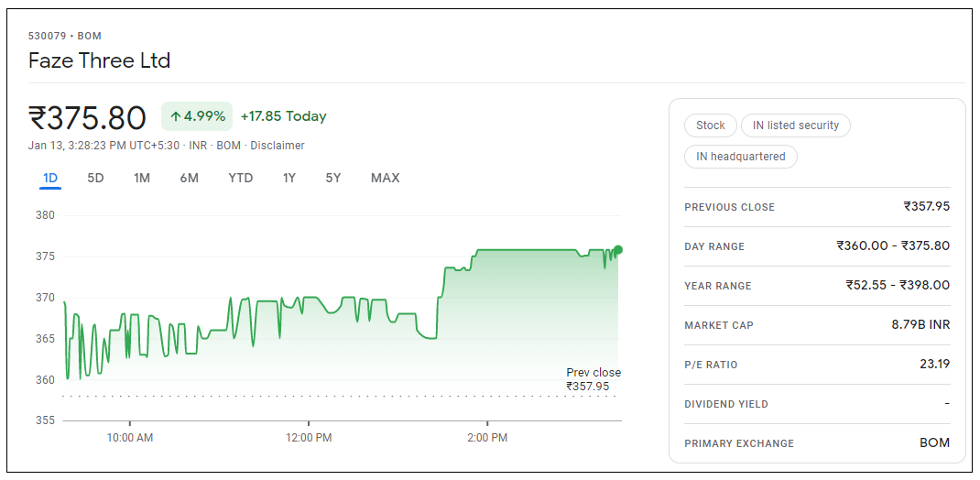Select the YTD chart range tab

[x=241, y=178]
